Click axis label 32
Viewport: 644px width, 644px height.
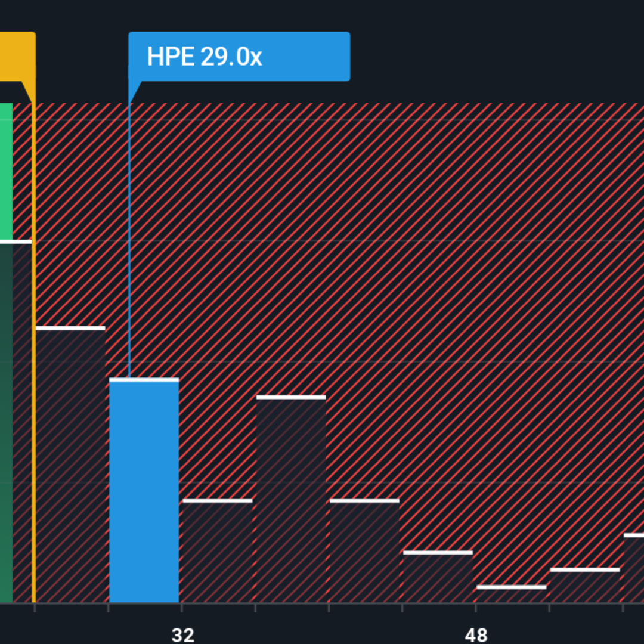183,636
